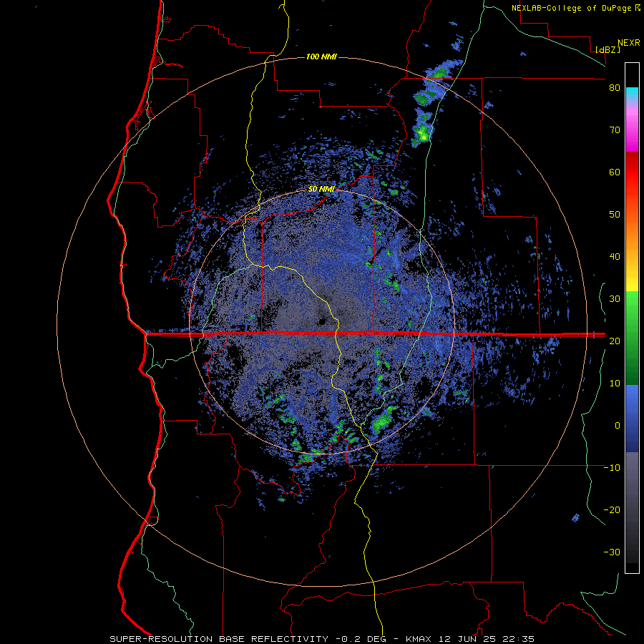The width and height of the screenshot is (644, 644).
Task: Click the -20 dBZ scale value
Action: [612, 510]
